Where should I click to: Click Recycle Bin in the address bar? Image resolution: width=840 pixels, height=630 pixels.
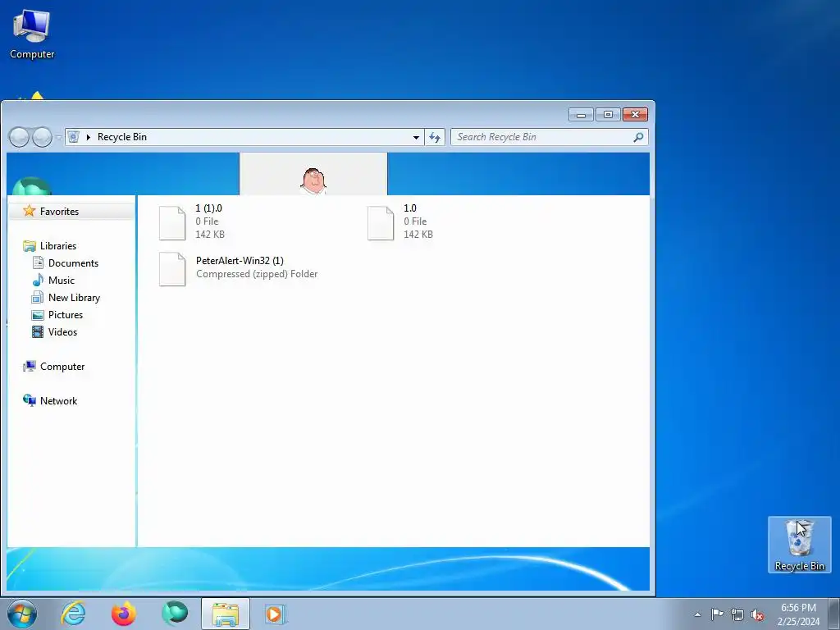[x=122, y=137]
